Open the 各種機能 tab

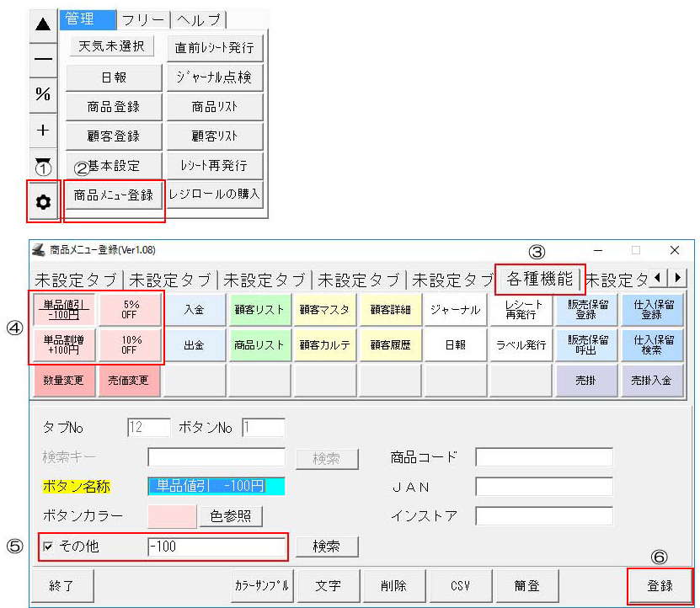point(540,277)
